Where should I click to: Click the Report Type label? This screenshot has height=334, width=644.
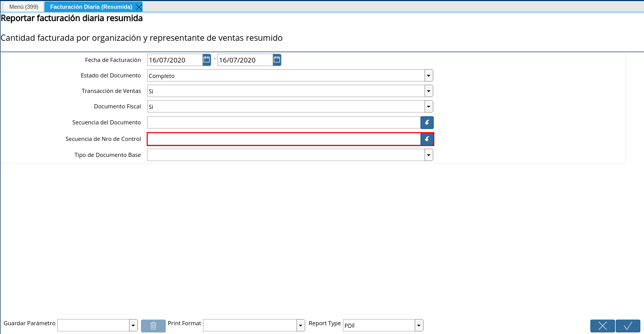[325, 324]
